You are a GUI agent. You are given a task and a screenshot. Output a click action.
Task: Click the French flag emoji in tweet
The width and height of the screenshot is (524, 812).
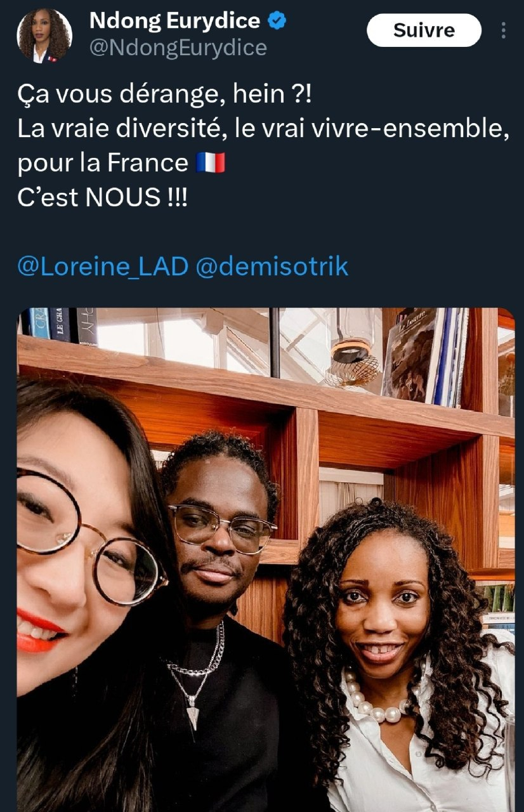[211, 163]
